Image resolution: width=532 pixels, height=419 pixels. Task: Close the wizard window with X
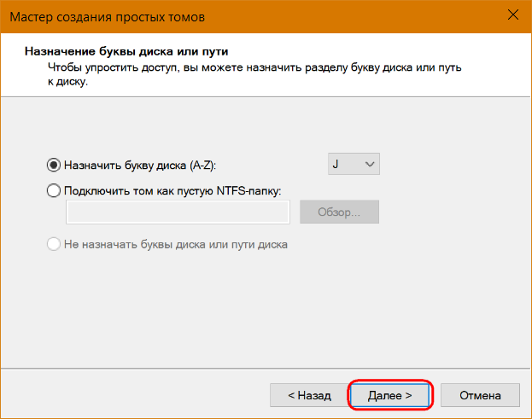click(x=513, y=15)
